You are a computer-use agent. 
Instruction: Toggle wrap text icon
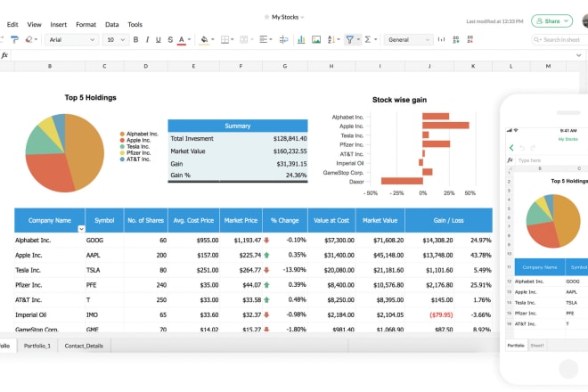click(284, 39)
